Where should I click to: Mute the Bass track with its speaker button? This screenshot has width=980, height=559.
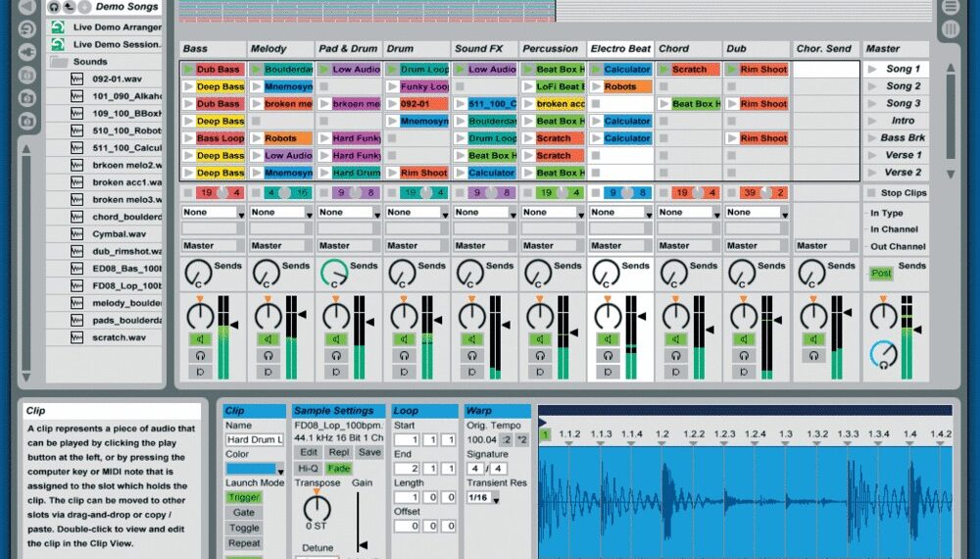tap(200, 339)
